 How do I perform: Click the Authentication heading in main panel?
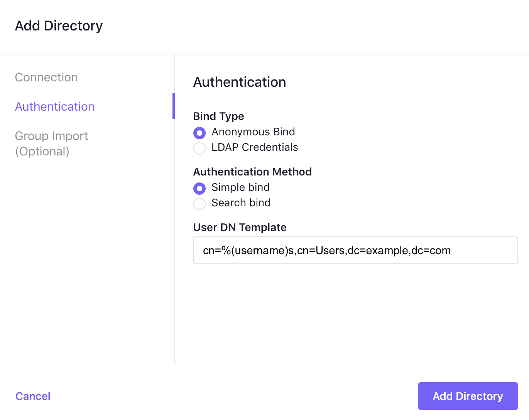240,82
